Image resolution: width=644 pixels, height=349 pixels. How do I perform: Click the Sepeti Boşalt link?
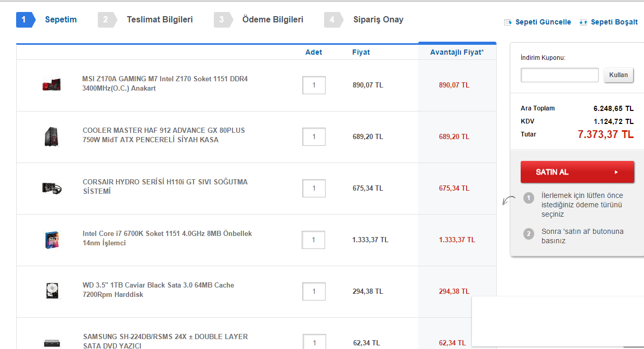[614, 22]
